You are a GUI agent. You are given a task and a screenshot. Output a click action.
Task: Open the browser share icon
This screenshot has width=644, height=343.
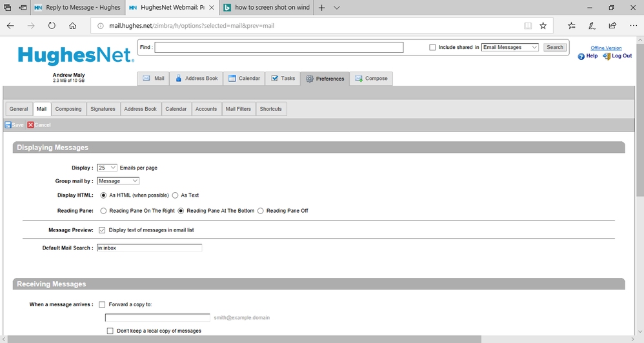click(612, 26)
